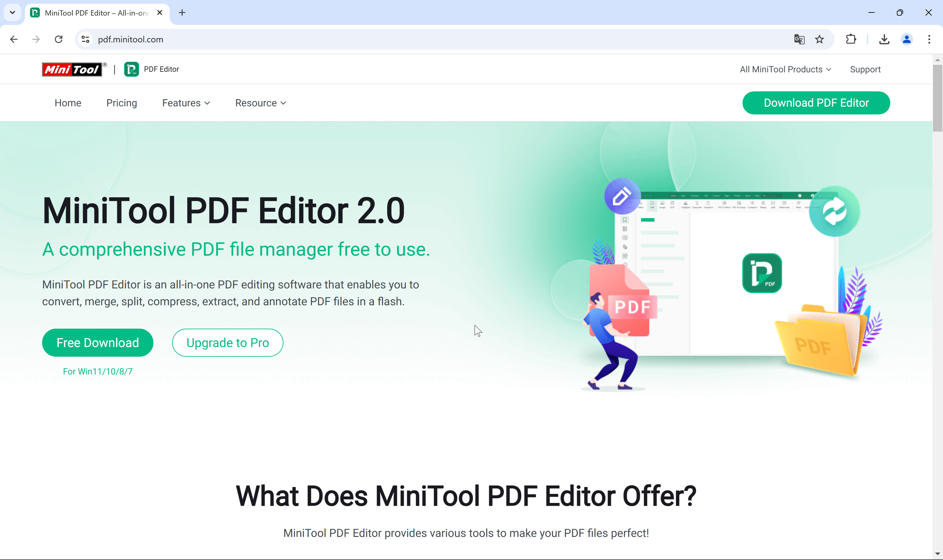Open the browser Downloads icon

coord(884,39)
